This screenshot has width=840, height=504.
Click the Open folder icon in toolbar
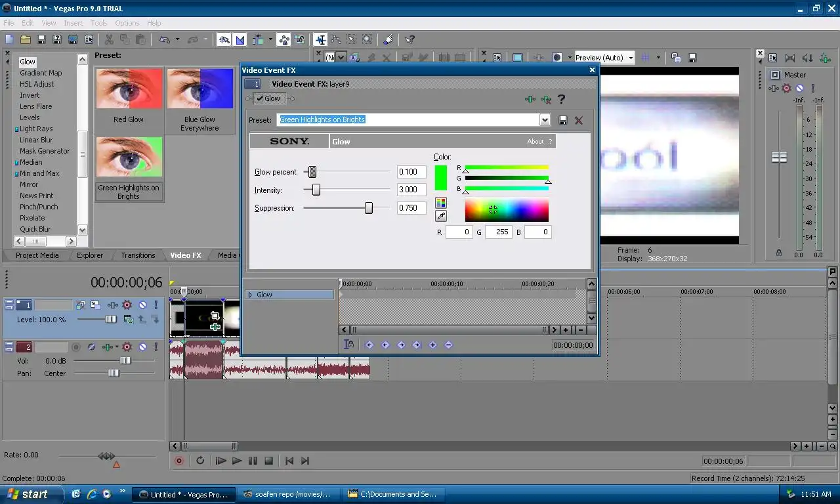pos(26,39)
